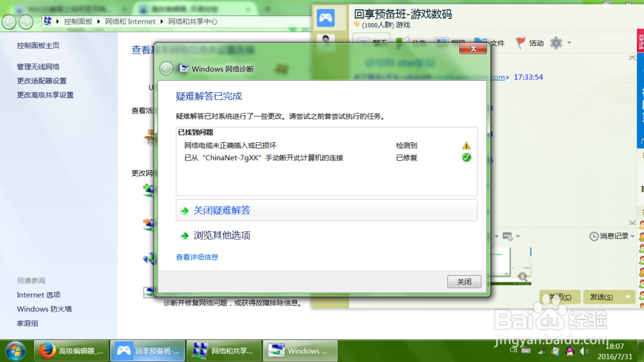Viewport: 644px width, 362px height.
Task: Click the network icon in the address bar
Action: (48, 21)
